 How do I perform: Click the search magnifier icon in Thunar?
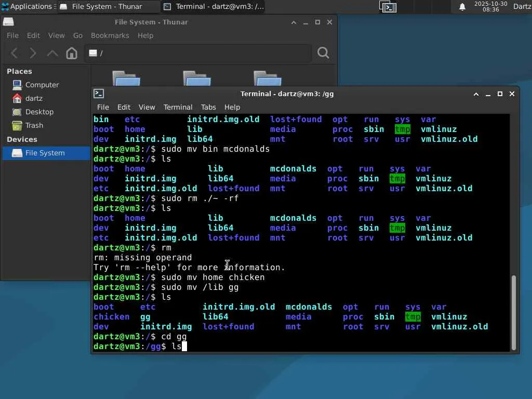(323, 53)
